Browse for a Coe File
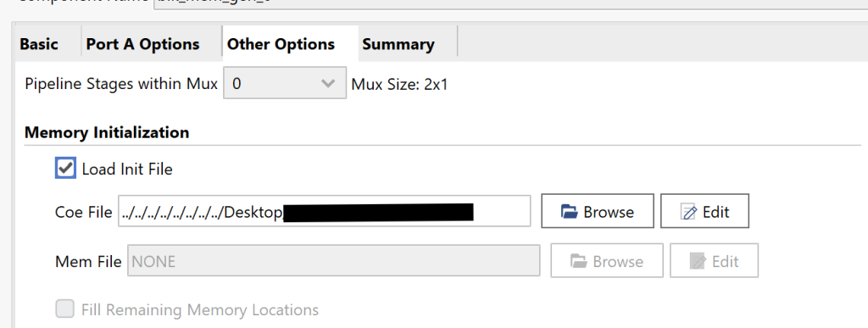The height and width of the screenshot is (328, 868). pos(598,211)
